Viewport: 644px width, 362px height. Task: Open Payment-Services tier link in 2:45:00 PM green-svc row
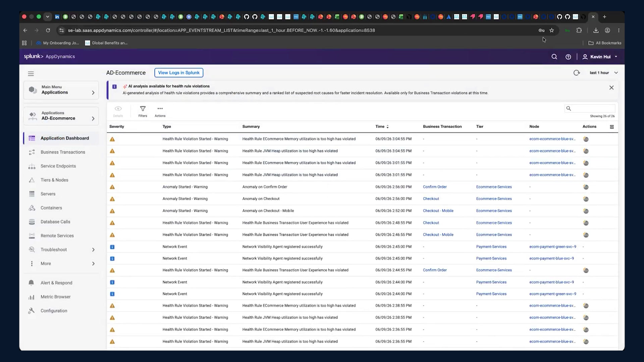pyautogui.click(x=491, y=247)
